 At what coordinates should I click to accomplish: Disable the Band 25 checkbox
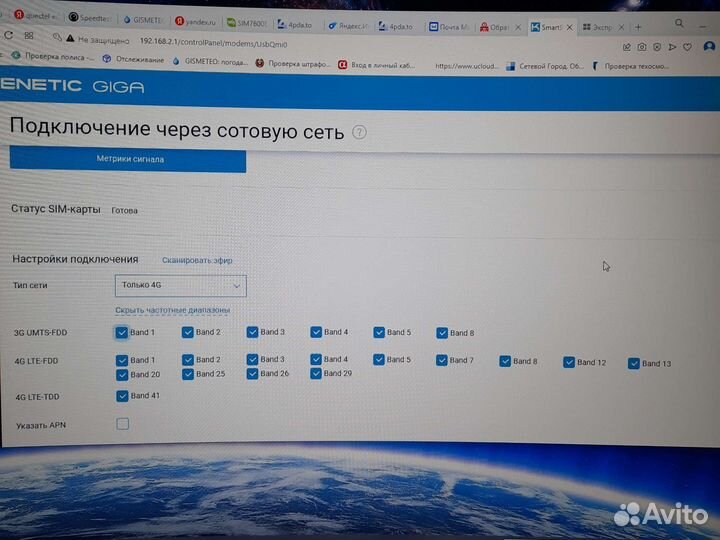[188, 374]
